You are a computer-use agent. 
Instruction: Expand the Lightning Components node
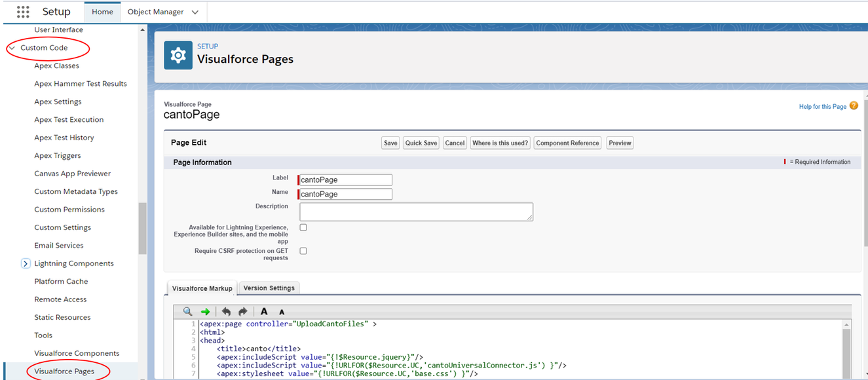click(x=26, y=263)
